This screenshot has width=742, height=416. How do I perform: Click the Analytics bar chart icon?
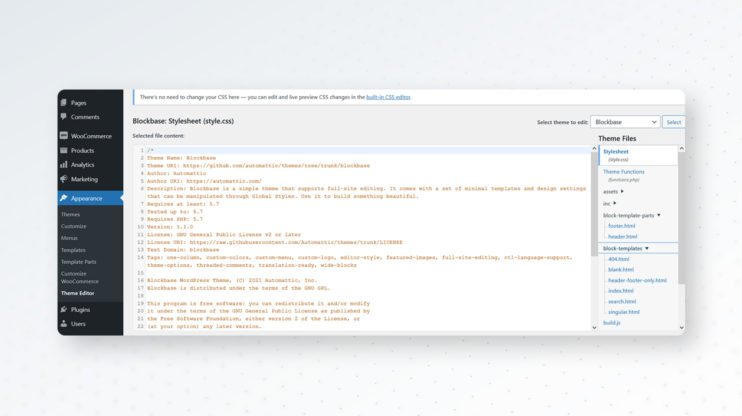point(64,165)
